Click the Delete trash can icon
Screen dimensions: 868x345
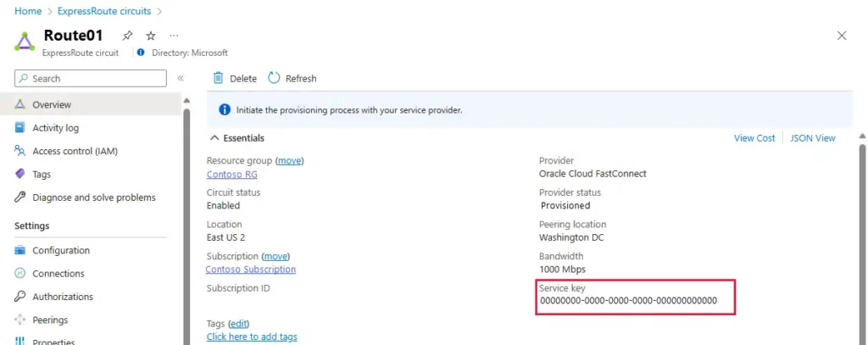(x=218, y=78)
